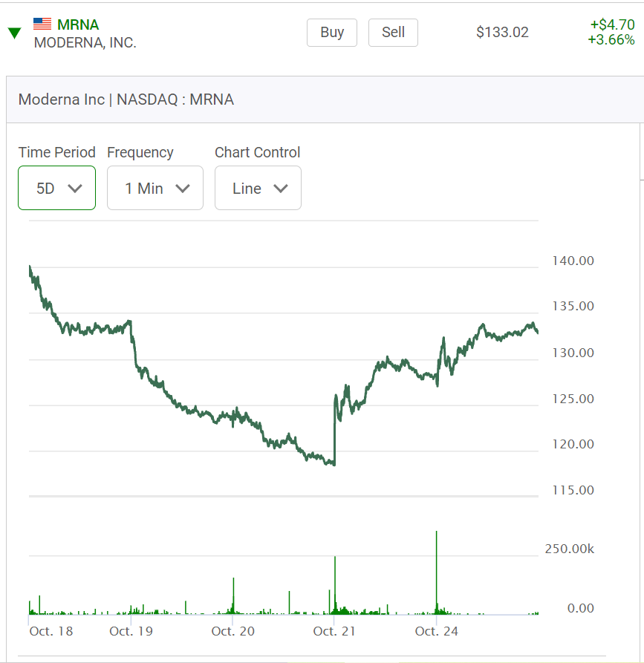Click the chevron arrow in 5D selector
644x663 pixels.
click(75, 189)
